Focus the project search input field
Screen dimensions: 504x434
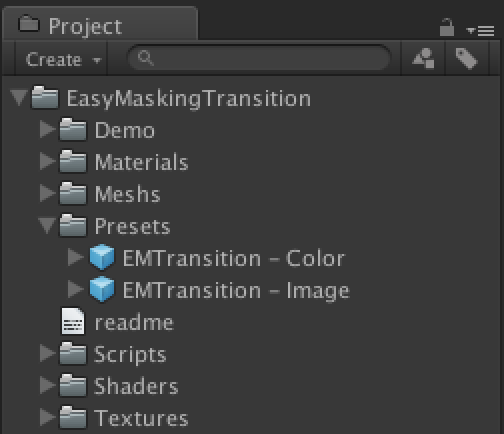pos(259,58)
